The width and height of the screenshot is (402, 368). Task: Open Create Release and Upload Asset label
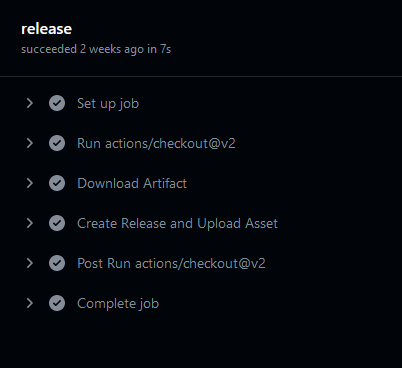coord(177,223)
